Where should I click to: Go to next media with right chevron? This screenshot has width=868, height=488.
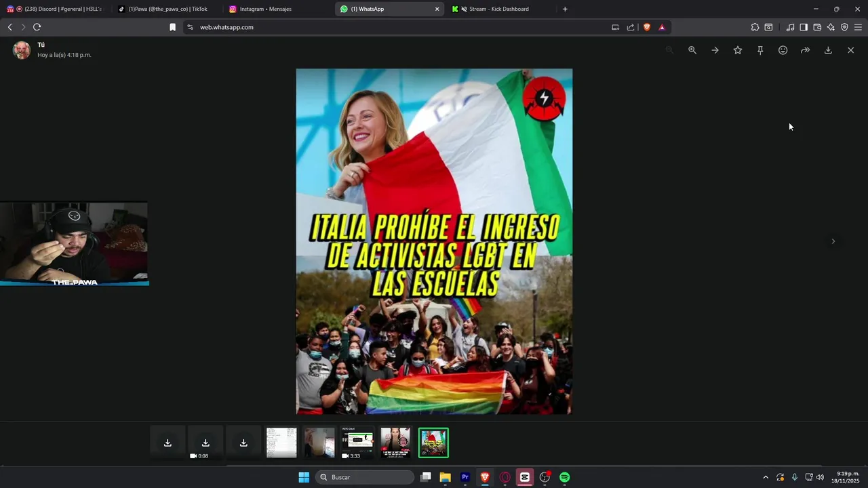click(x=833, y=241)
